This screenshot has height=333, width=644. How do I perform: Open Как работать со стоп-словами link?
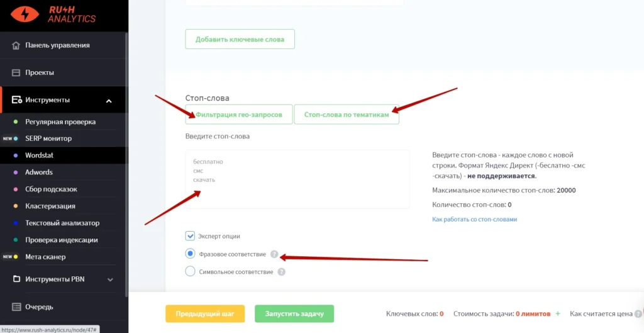pos(474,220)
